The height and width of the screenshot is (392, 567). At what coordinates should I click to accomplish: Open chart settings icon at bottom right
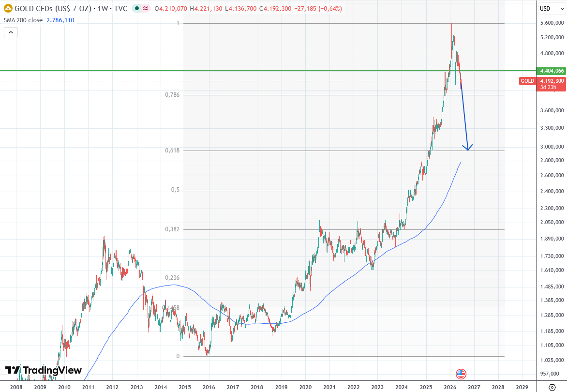point(552,387)
